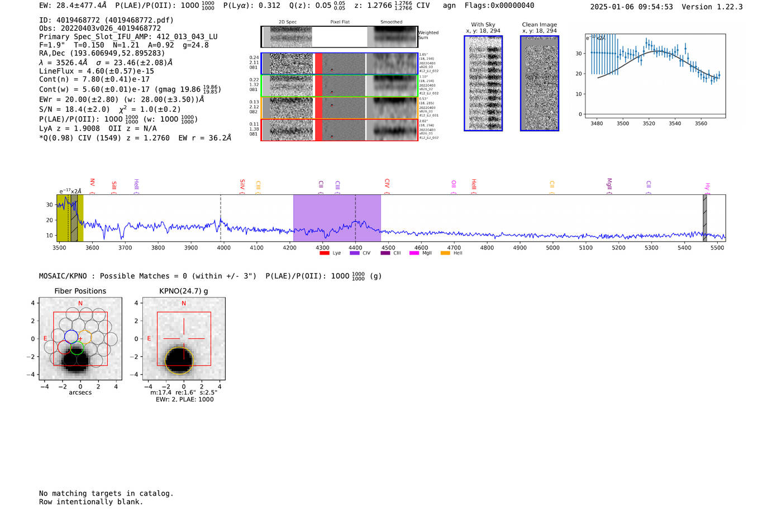The image size is (782, 532).
Task: Click the 'λ = 3526.4Å' wavelength line
Action: pos(106,63)
